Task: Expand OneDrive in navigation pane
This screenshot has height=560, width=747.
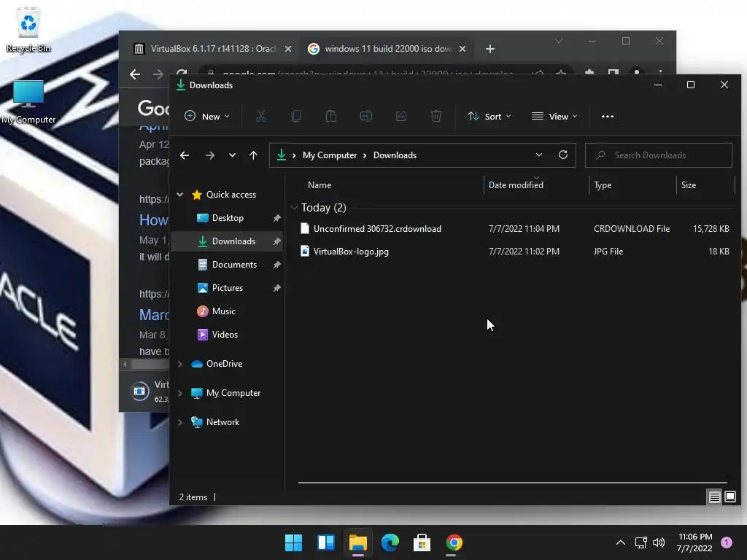Action: [180, 364]
